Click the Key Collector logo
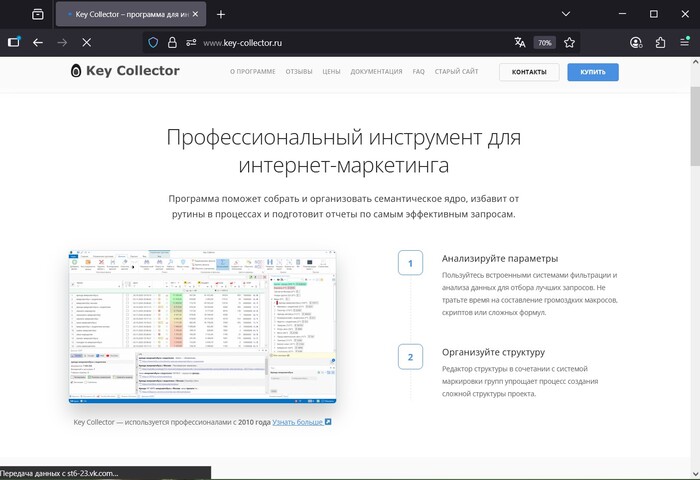The width and height of the screenshot is (700, 480). (x=125, y=71)
